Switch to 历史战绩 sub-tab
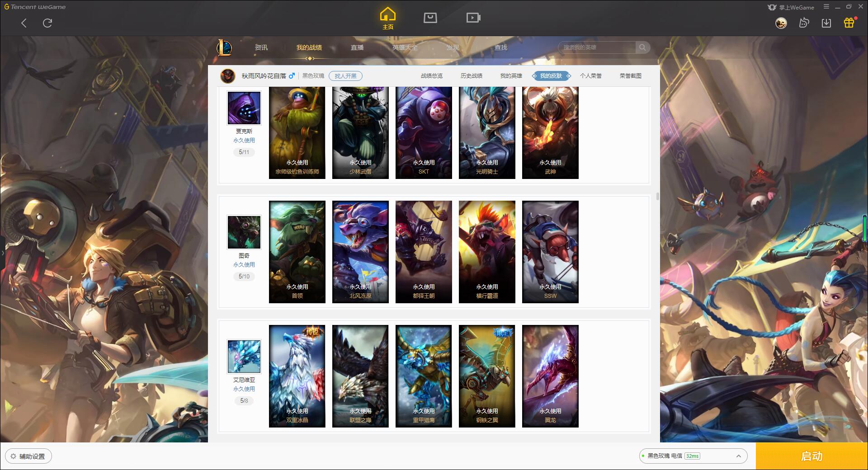Image resolution: width=868 pixels, height=470 pixels. [x=472, y=76]
